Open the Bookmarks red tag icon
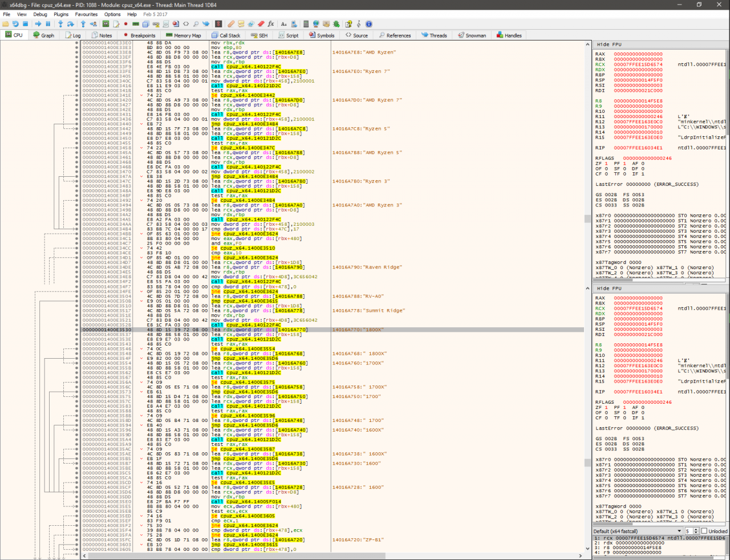The image size is (730, 560). click(261, 24)
